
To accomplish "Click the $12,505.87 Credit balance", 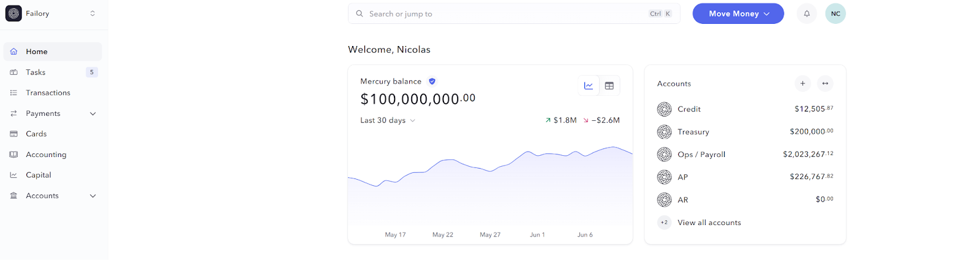I will (x=814, y=109).
